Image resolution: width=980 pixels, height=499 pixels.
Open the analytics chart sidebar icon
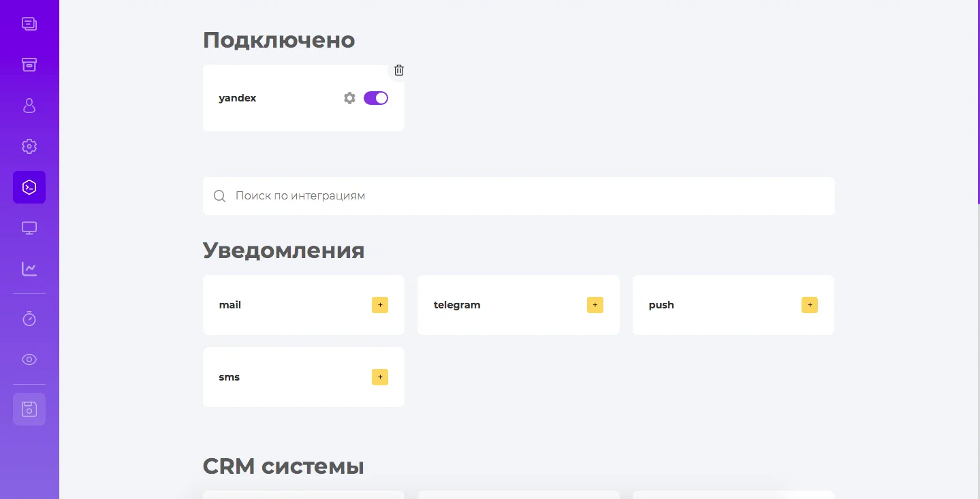[29, 269]
